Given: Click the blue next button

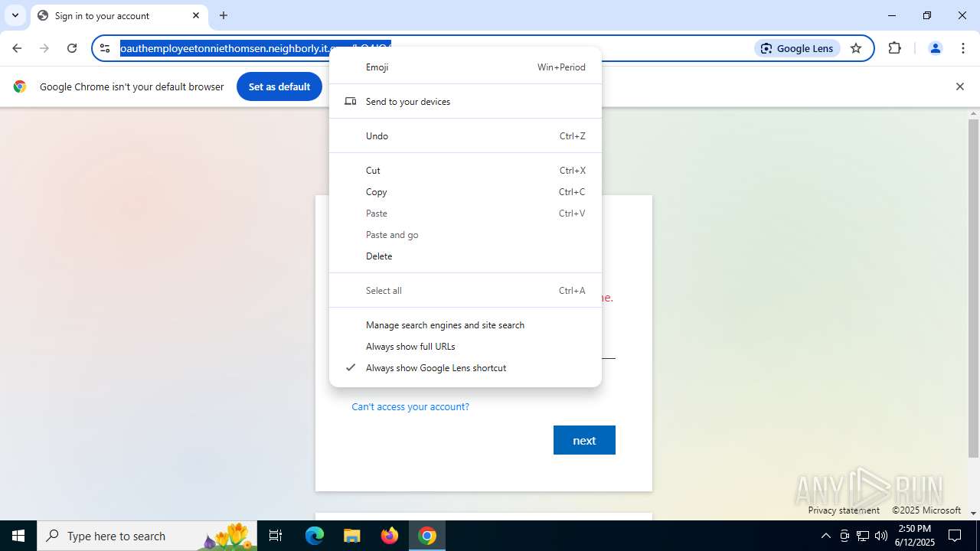Looking at the screenshot, I should (584, 440).
